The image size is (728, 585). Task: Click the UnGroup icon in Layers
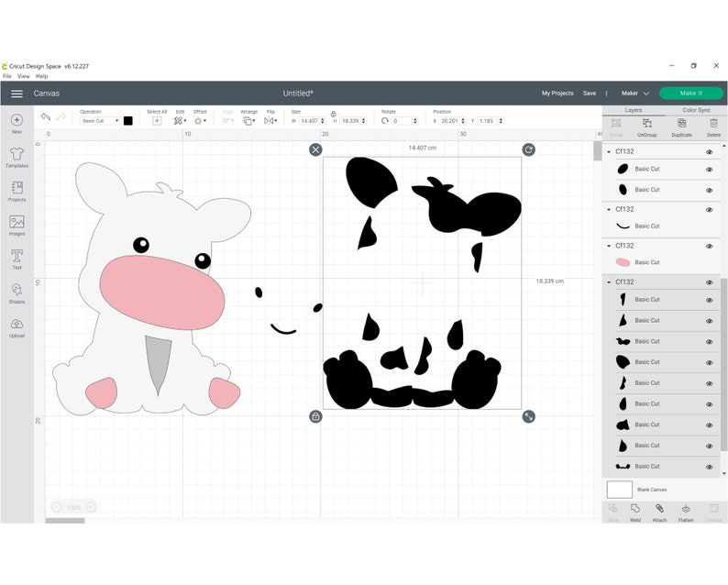pyautogui.click(x=646, y=124)
